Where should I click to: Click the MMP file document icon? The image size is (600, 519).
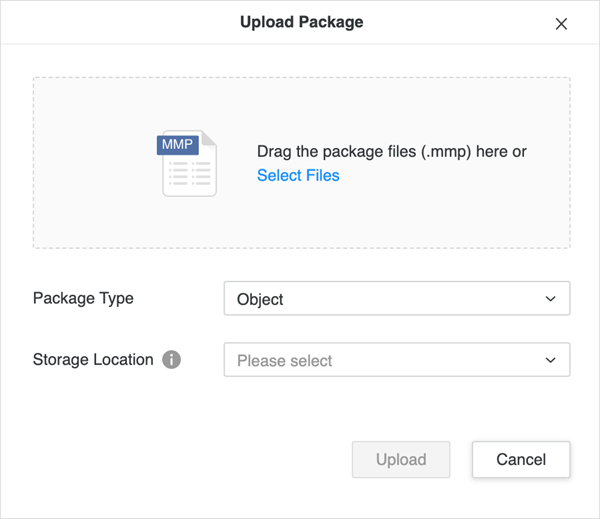(190, 164)
